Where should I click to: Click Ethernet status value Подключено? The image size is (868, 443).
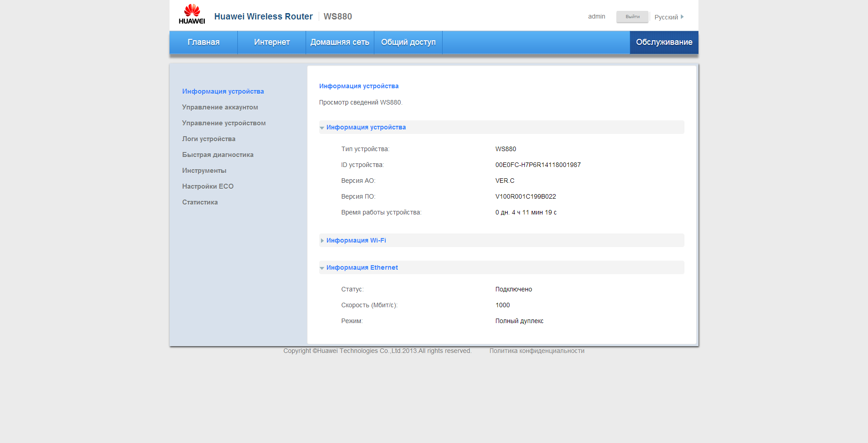pyautogui.click(x=514, y=289)
